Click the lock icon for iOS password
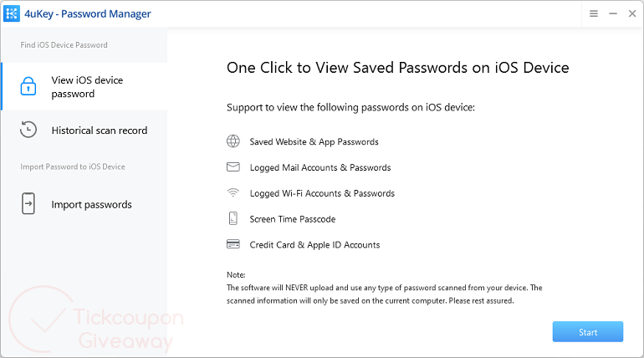Image resolution: width=644 pixels, height=358 pixels. (28, 86)
